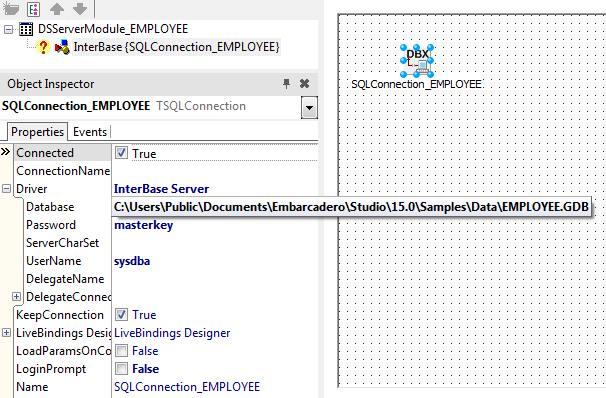
Task: Click the DSServerModule_EMPLOYEE module grid icon
Action: (x=26, y=29)
